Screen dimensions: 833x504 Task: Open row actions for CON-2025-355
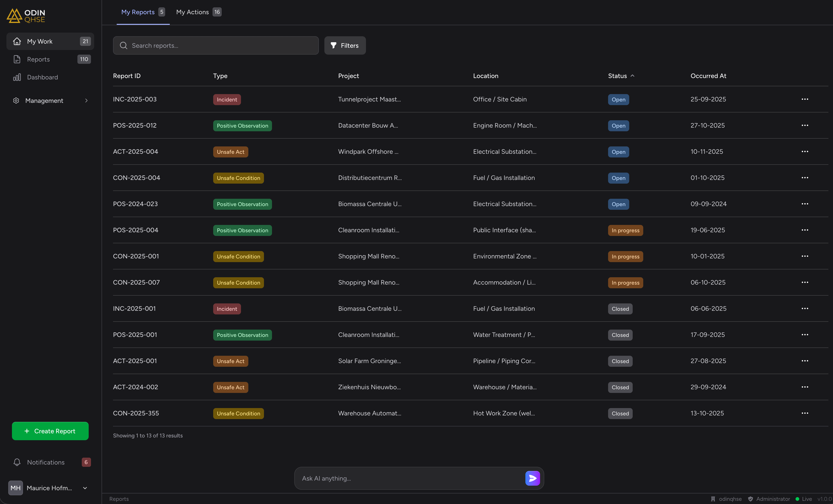tap(805, 413)
